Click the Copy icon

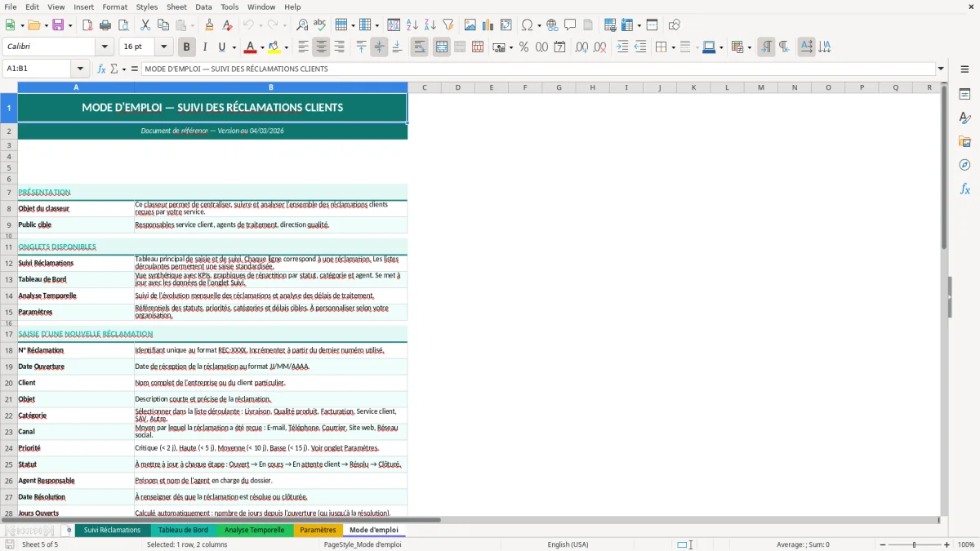point(163,25)
